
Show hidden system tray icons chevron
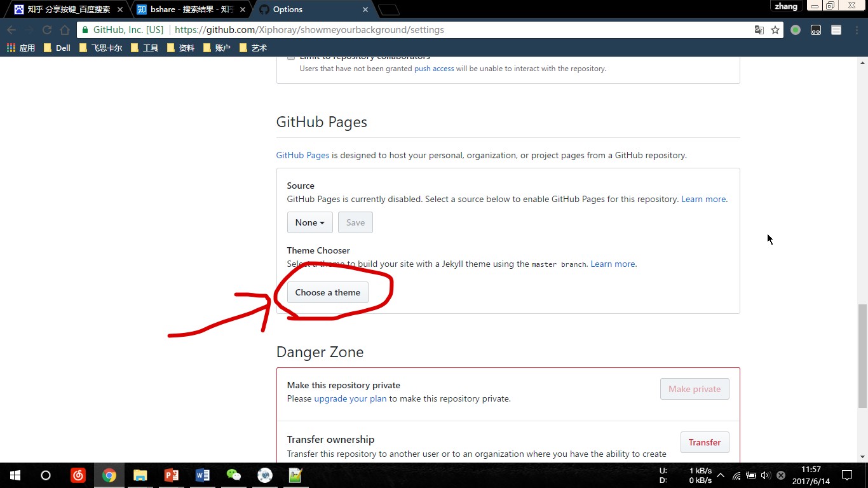721,475
